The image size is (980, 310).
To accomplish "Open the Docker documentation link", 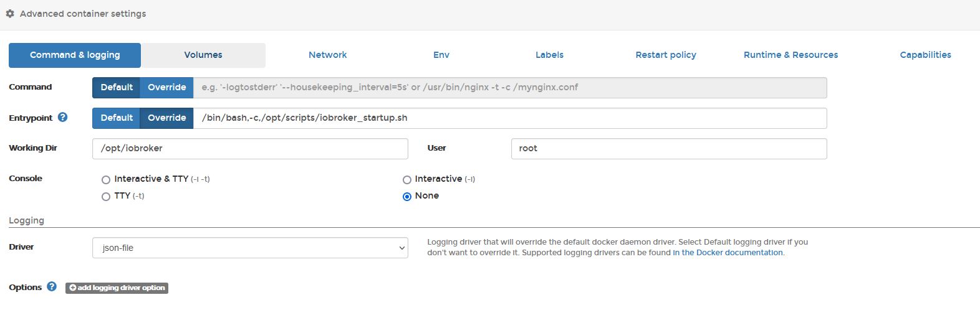I will pyautogui.click(x=728, y=253).
